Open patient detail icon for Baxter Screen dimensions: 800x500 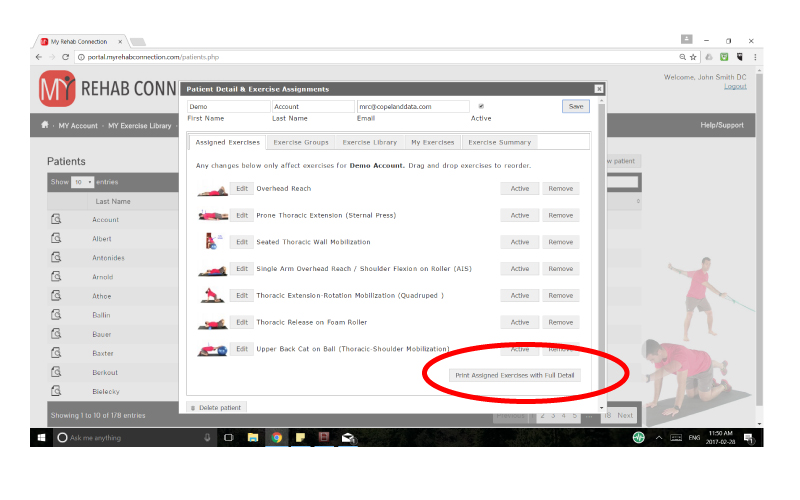click(x=56, y=353)
